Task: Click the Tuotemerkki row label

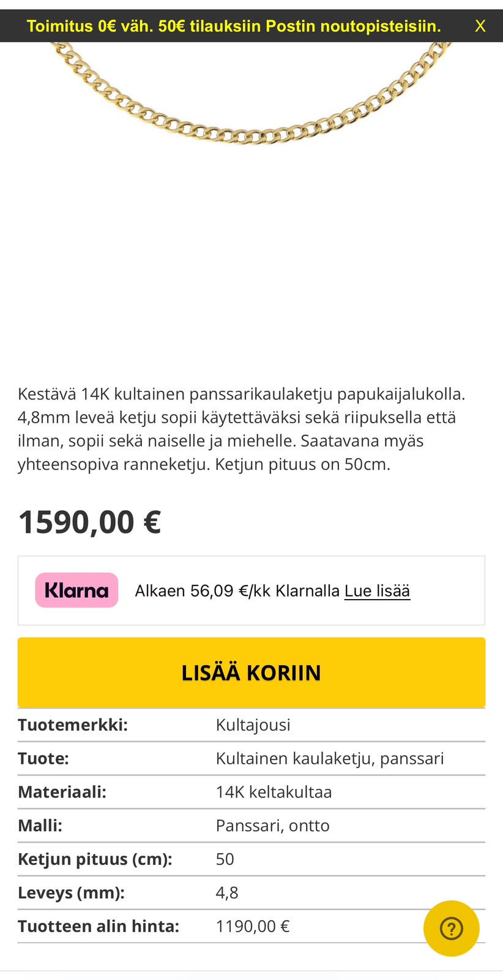Action: (72, 724)
